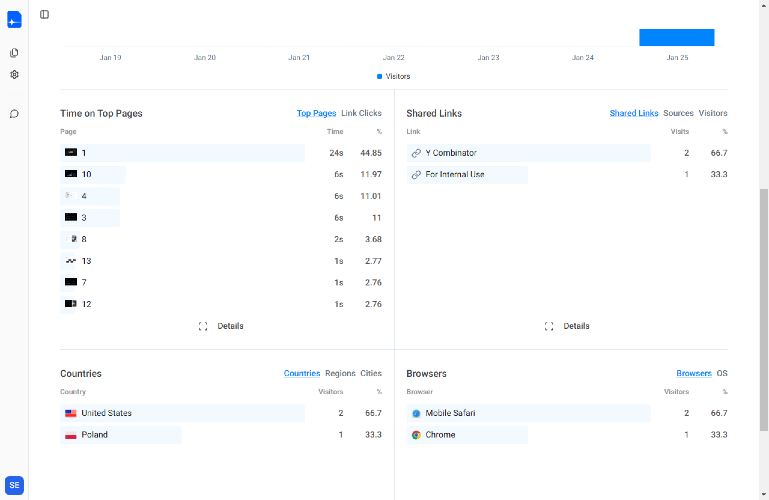
Task: Open the chat bubble icon in sidebar
Action: tap(14, 114)
